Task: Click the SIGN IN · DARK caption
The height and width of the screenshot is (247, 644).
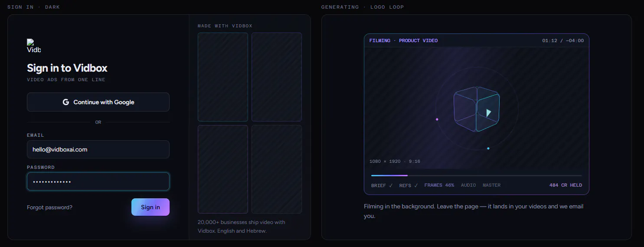Action: (x=33, y=7)
